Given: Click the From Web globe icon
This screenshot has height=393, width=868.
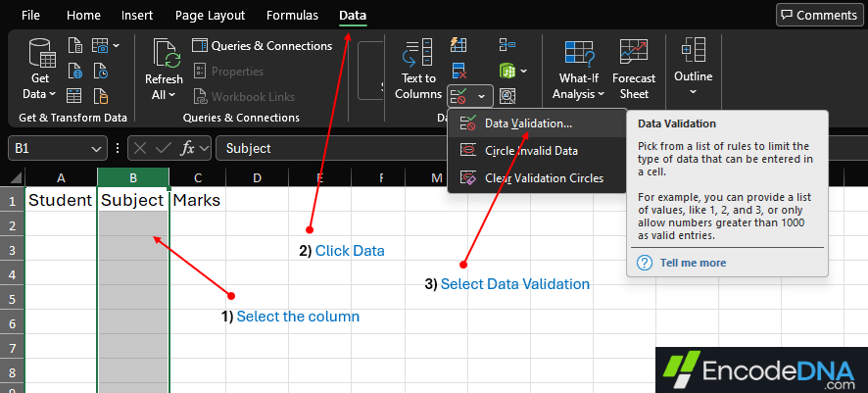Looking at the screenshot, I should pos(75,71).
